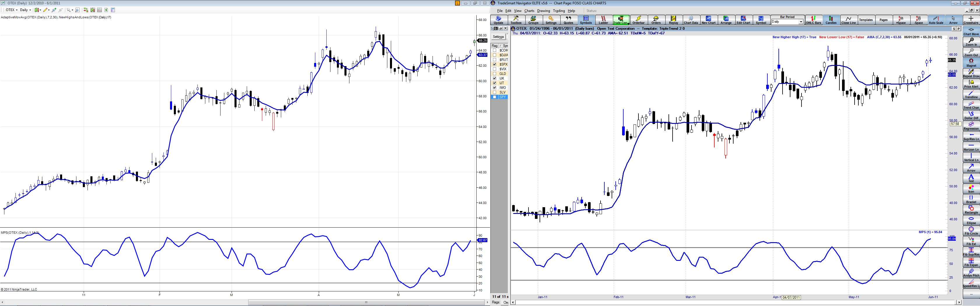Screen dimensions: 980x306
Task: Open the File menu
Action: click(x=500, y=11)
